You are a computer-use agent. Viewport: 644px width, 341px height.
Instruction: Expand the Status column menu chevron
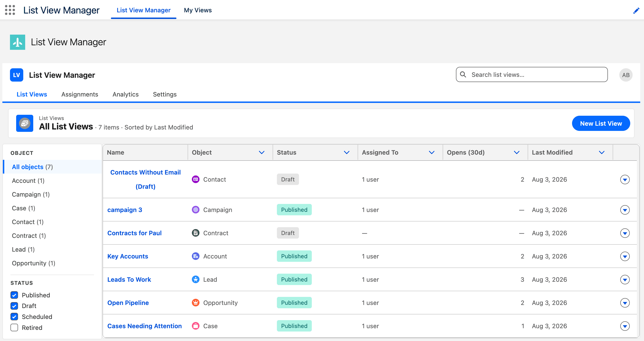coord(346,152)
